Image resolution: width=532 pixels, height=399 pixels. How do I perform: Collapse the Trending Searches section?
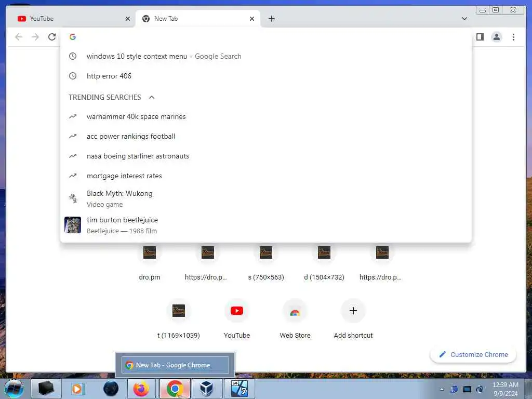coord(152,97)
